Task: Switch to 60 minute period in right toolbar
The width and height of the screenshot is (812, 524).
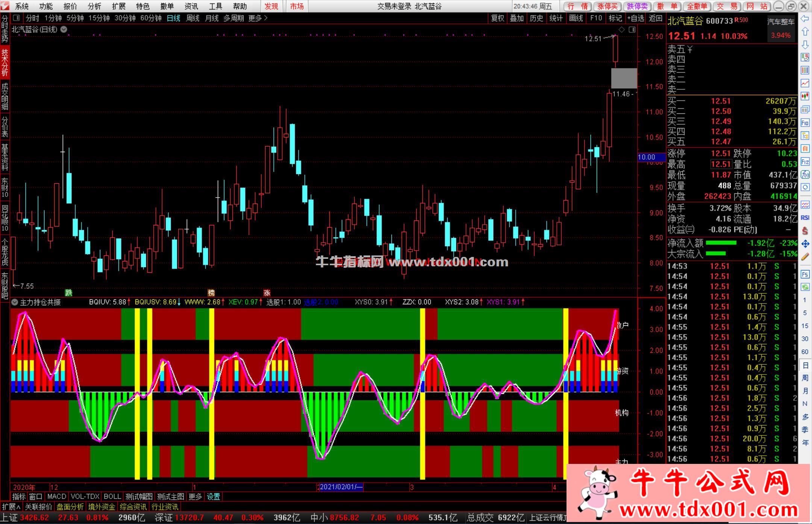Action: [x=805, y=352]
